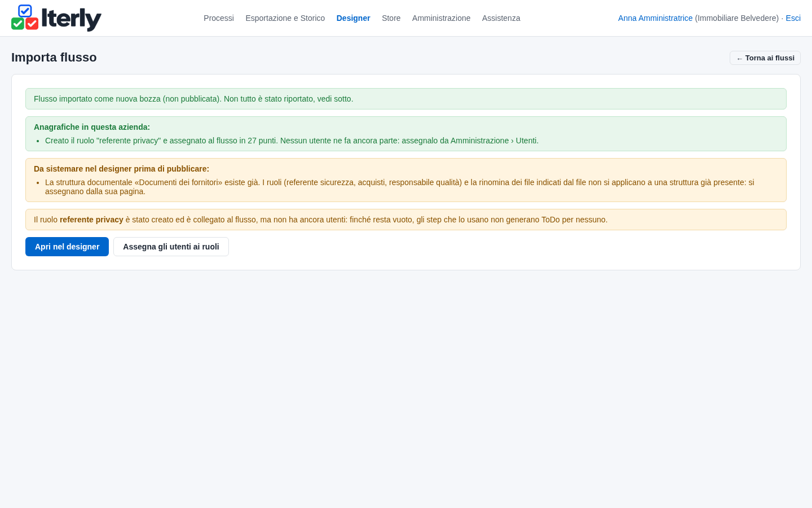812x508 pixels.
Task: Open the Store section
Action: (x=391, y=18)
